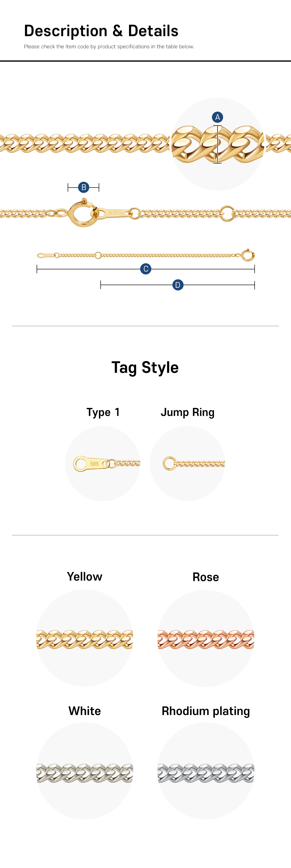Click the blue A marker badge
The width and height of the screenshot is (291, 868).
pos(218,117)
